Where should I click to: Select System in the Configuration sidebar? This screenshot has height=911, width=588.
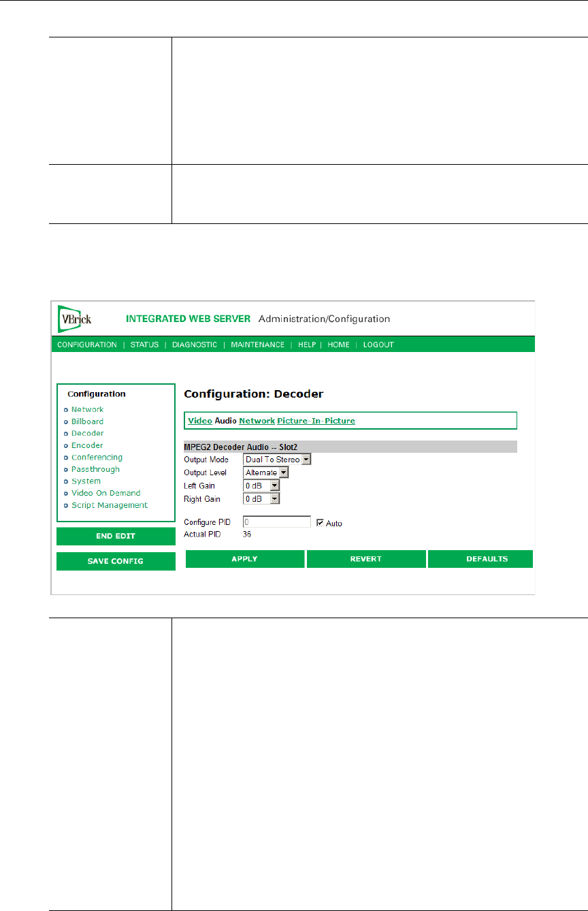pyautogui.click(x=86, y=481)
